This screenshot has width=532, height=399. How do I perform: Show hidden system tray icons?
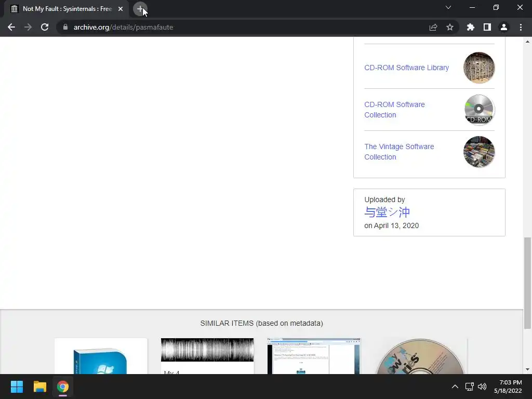455,387
